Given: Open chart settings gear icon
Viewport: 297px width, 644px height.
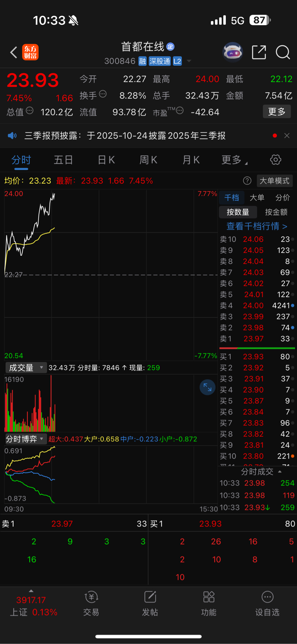Looking at the screenshot, I should click(275, 159).
